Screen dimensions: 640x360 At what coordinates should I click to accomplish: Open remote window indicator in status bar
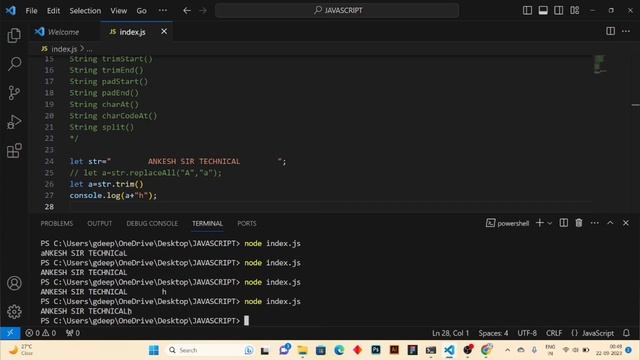(10, 333)
